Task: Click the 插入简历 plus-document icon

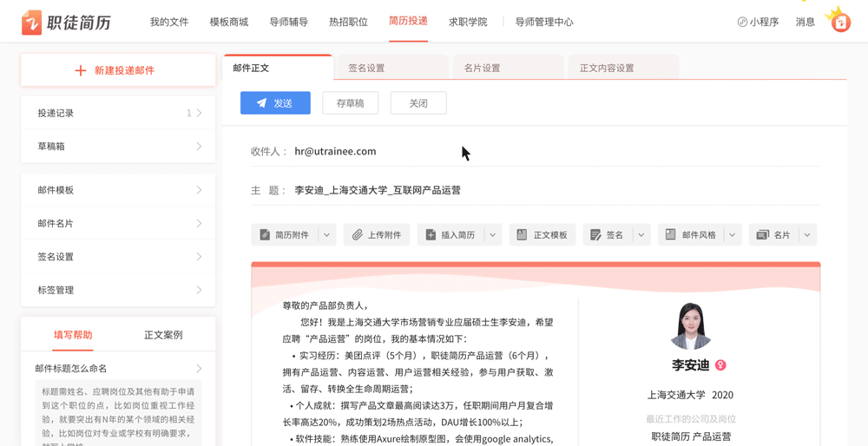Action: click(431, 234)
